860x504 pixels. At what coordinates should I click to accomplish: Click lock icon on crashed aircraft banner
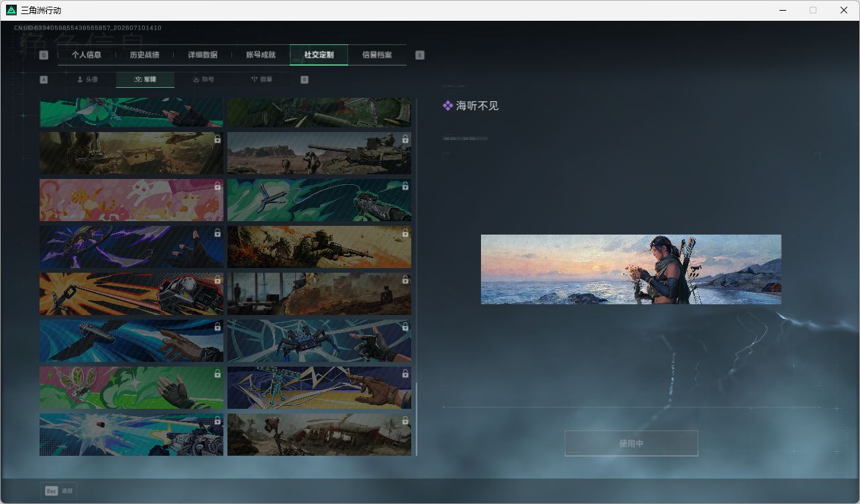[x=405, y=421]
